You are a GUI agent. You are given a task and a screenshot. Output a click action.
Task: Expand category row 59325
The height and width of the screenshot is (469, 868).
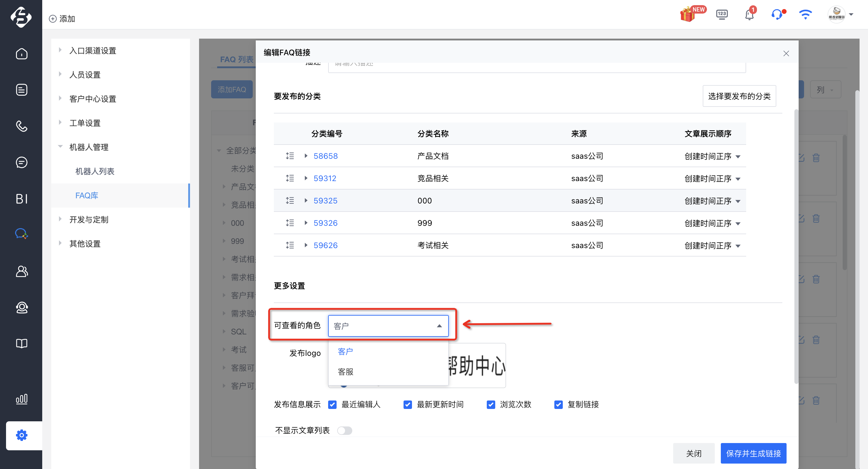click(306, 200)
